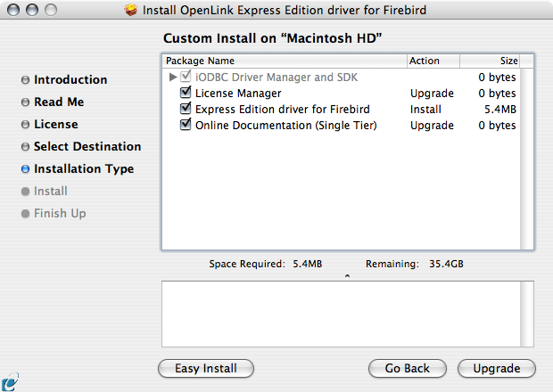
Task: Click the package description text area
Action: 347,314
